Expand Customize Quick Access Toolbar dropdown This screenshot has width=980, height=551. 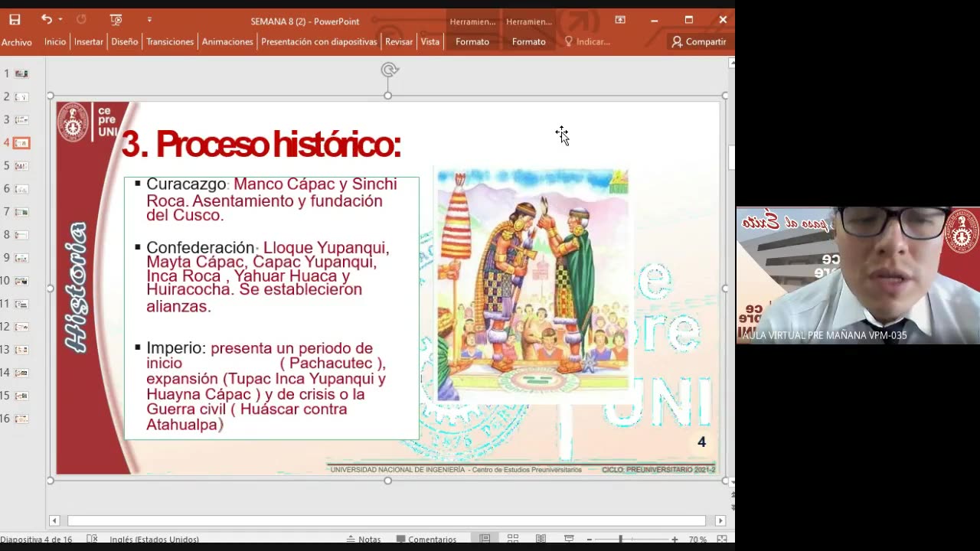[149, 20]
